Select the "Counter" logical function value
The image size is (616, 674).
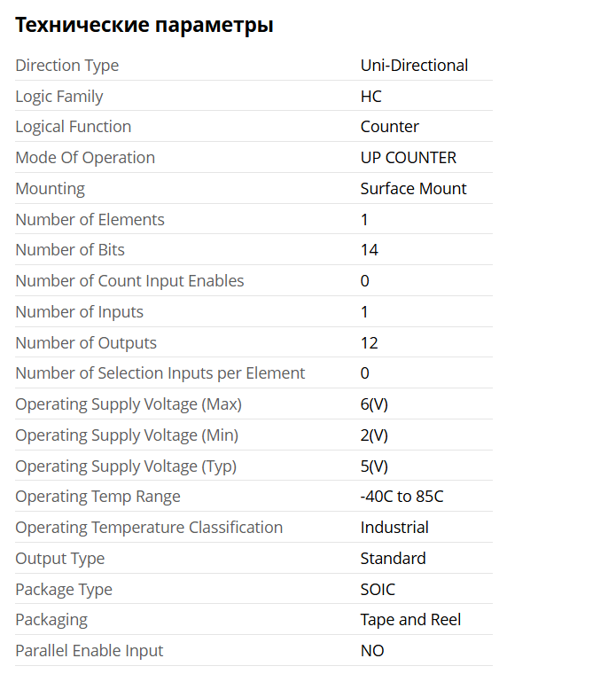389,127
